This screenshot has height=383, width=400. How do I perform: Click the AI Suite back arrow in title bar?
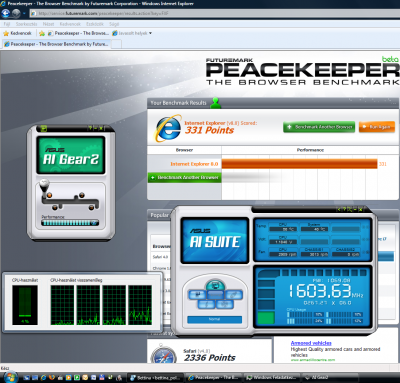click(x=339, y=209)
